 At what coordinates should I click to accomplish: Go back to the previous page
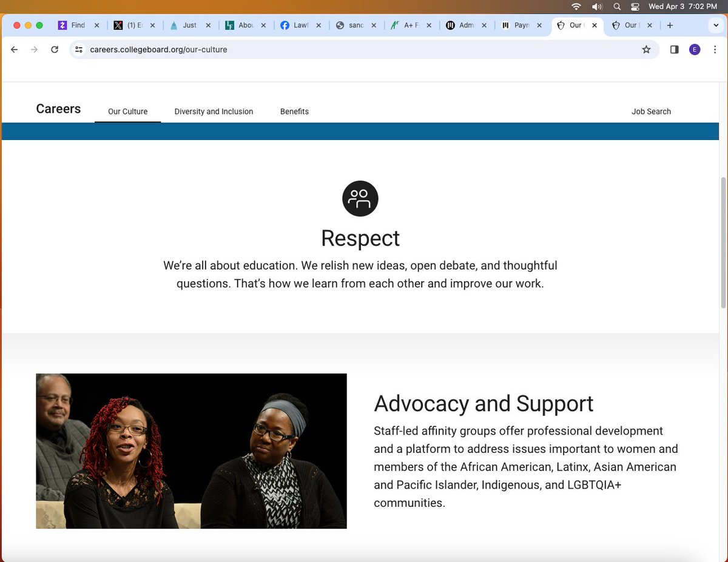point(15,50)
